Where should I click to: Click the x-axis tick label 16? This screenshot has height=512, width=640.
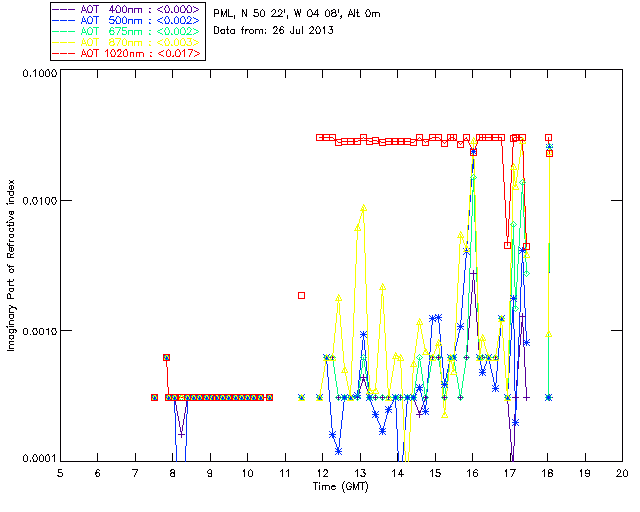[473, 473]
